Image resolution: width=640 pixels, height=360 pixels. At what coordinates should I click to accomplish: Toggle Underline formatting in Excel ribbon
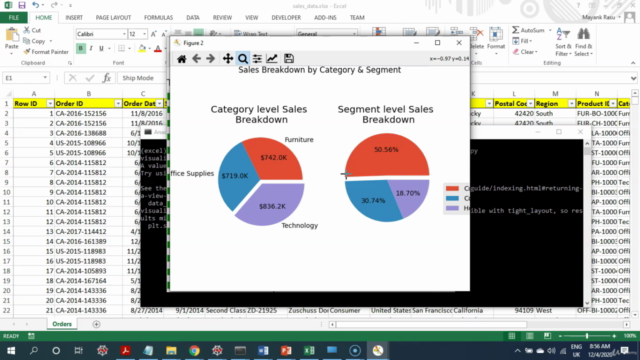point(101,49)
